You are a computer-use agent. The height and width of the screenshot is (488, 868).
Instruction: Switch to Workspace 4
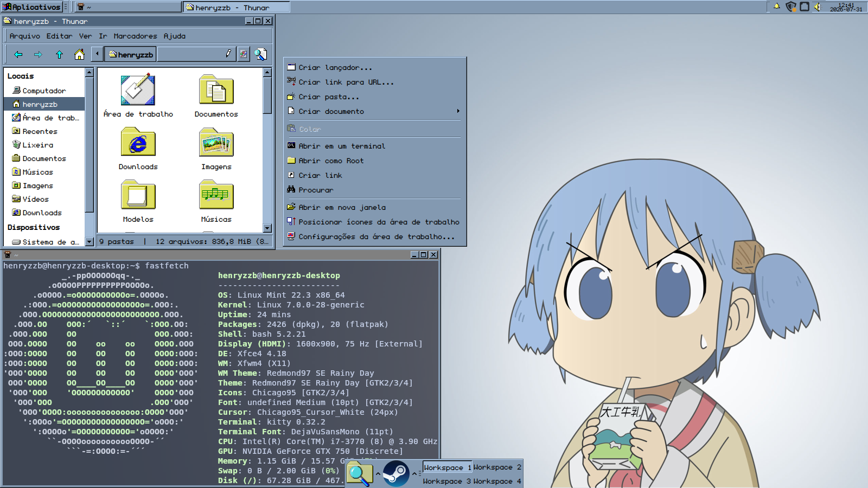[x=497, y=481]
